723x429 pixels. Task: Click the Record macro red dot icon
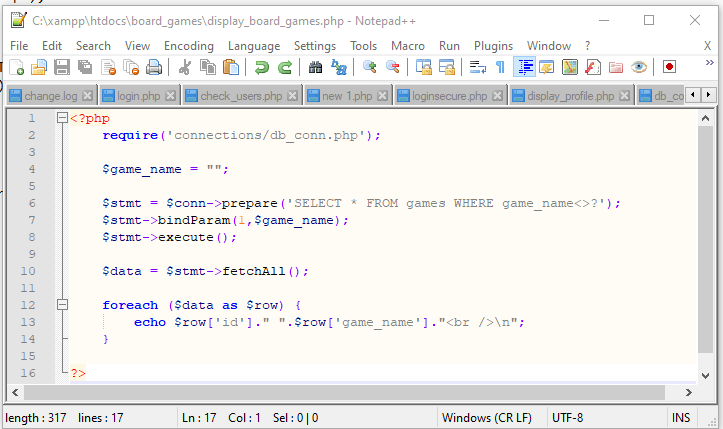coord(668,68)
